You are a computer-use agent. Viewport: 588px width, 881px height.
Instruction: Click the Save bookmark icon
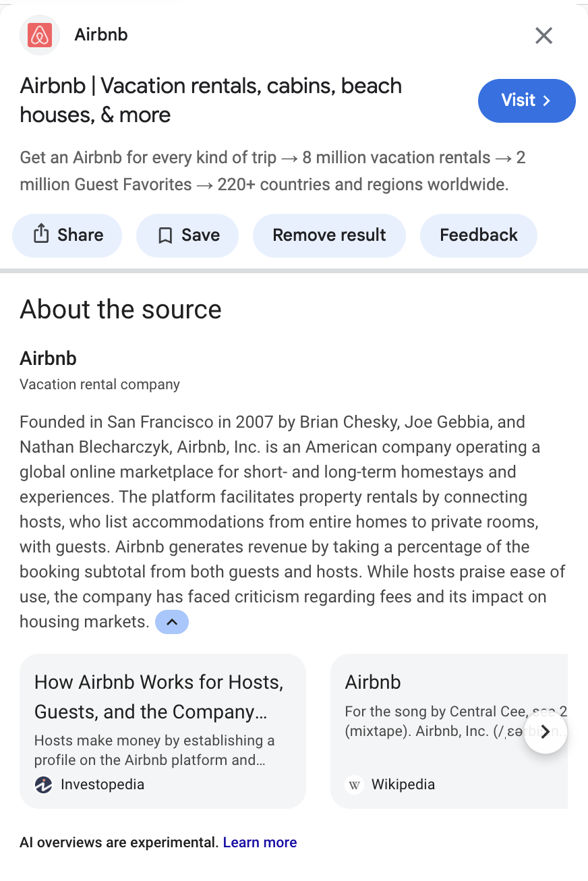tap(165, 235)
